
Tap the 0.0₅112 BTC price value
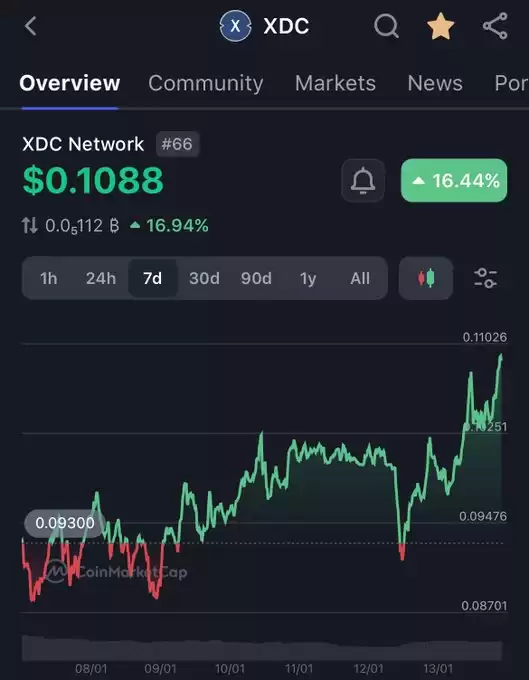82,226
